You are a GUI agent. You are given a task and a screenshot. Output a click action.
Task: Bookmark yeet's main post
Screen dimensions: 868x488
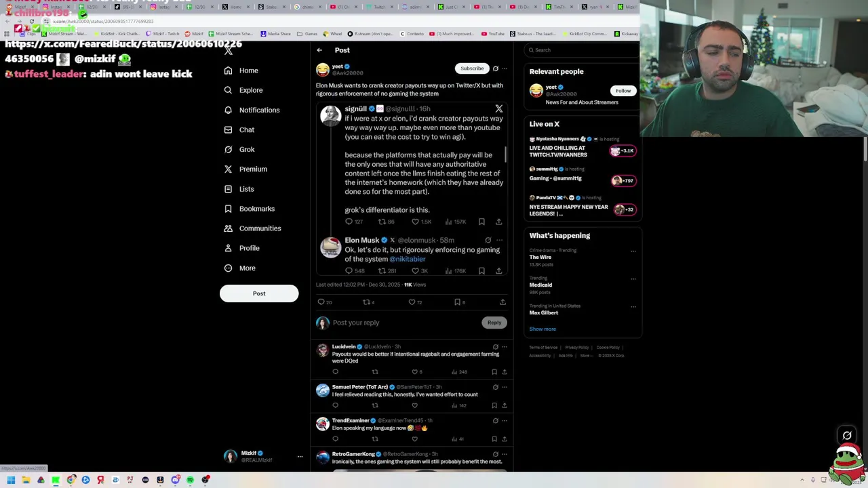point(457,302)
